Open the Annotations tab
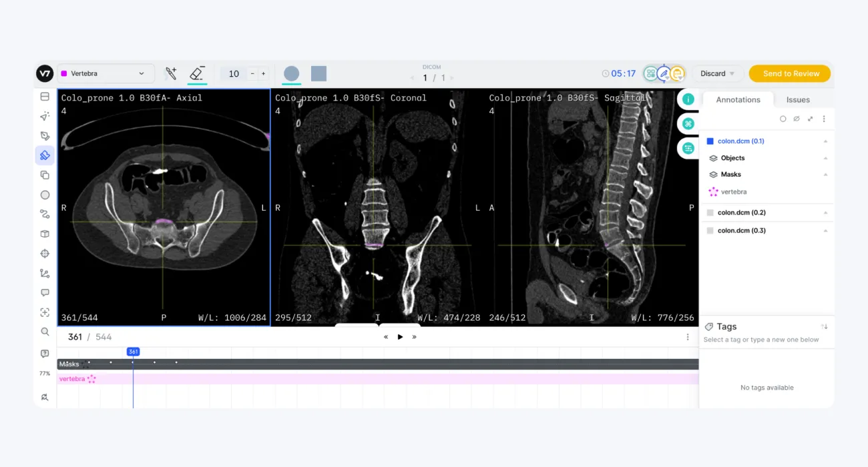This screenshot has width=868, height=467. click(x=738, y=99)
